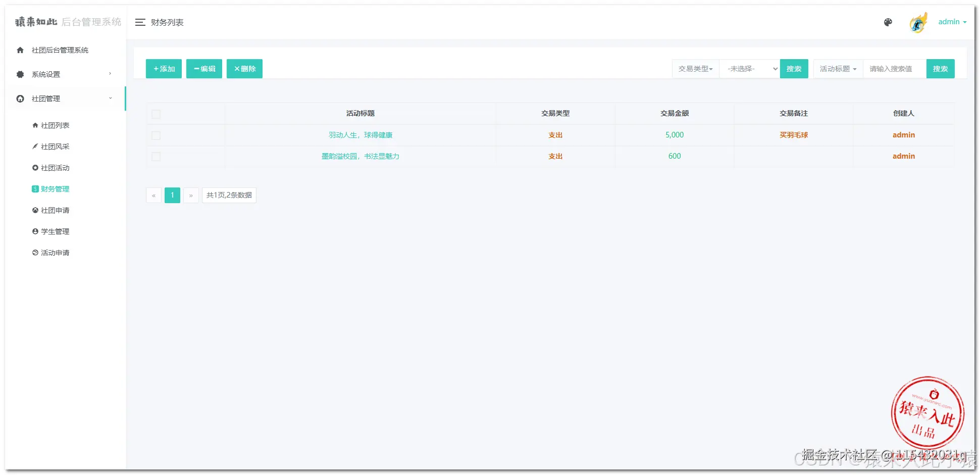Focus the 请输入搜索值 input field
This screenshot has width=980, height=475.
click(895, 69)
